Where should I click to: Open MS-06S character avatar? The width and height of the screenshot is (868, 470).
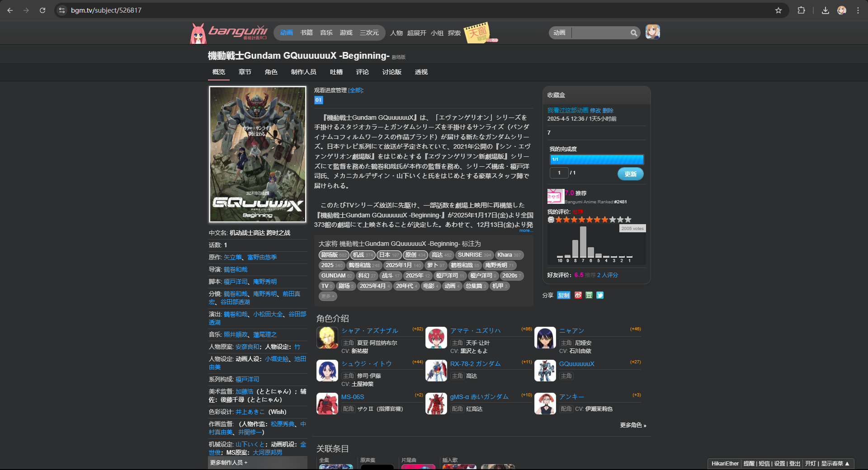(x=327, y=404)
